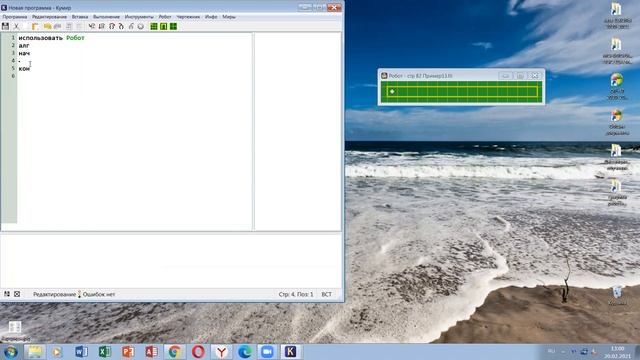Open the Чертежник menu
Image resolution: width=640 pixels, height=360 pixels.
[x=188, y=17]
